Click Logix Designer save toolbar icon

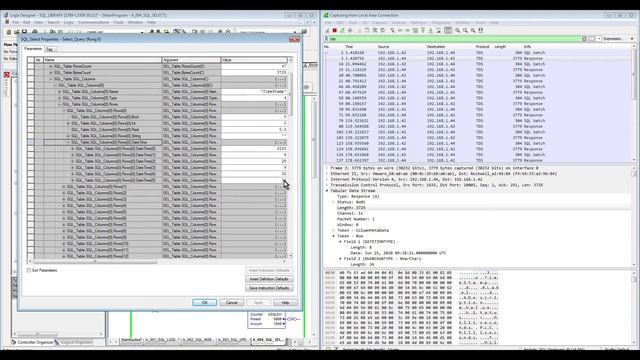point(24,32)
